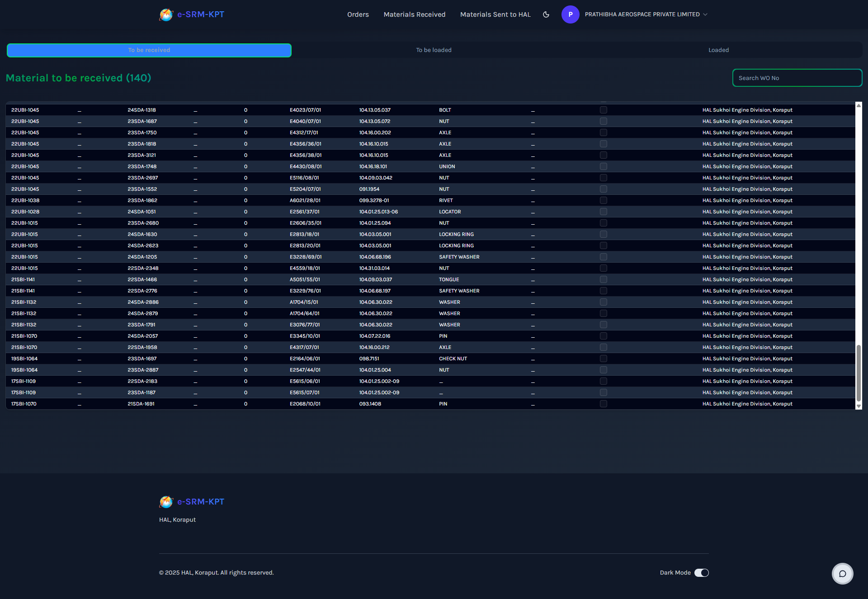Toggle the moon theme icon in header

click(x=546, y=14)
